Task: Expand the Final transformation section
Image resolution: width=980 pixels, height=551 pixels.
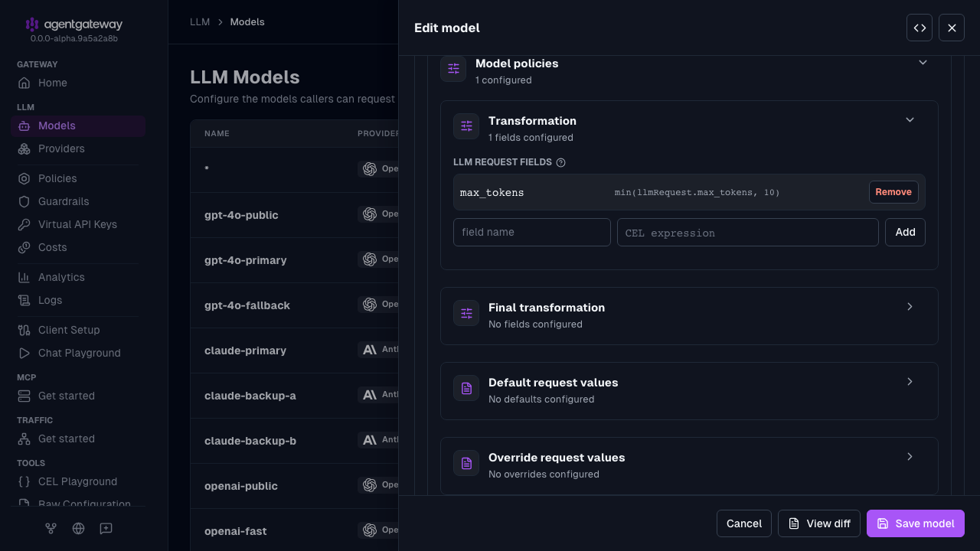Action: coord(910,306)
